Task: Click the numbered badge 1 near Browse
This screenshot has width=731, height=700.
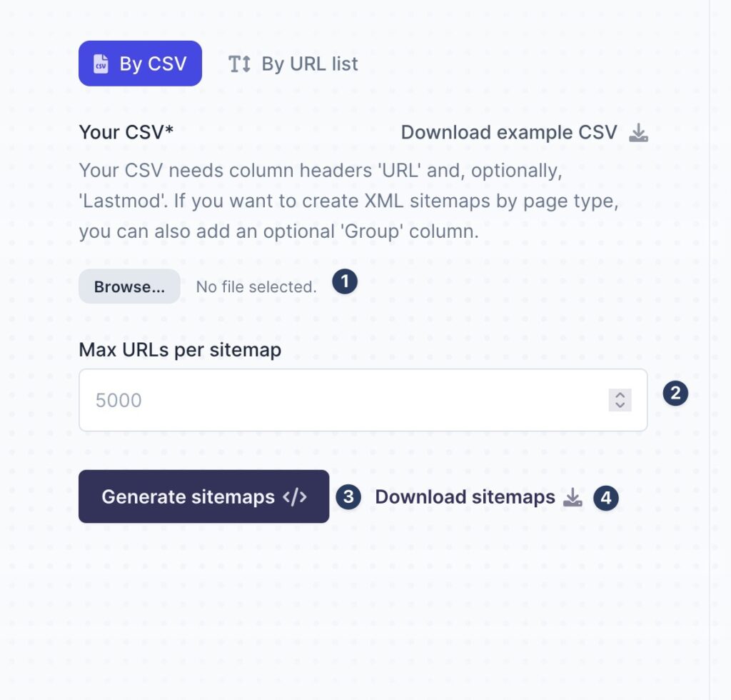Action: 345,281
